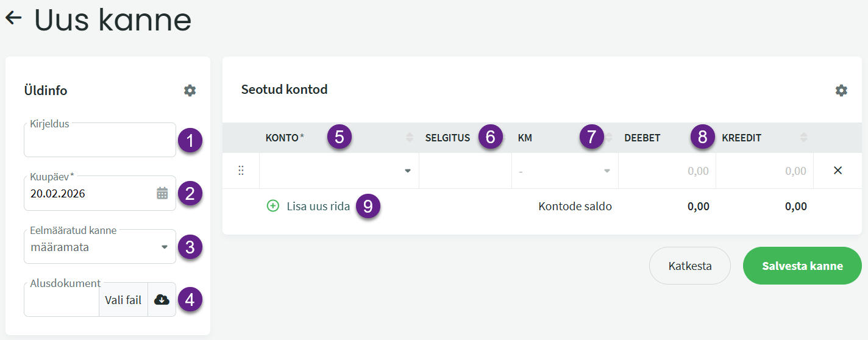Expand the Eelmääratud kanne dropdown
The width and height of the screenshot is (868, 340).
click(x=164, y=247)
